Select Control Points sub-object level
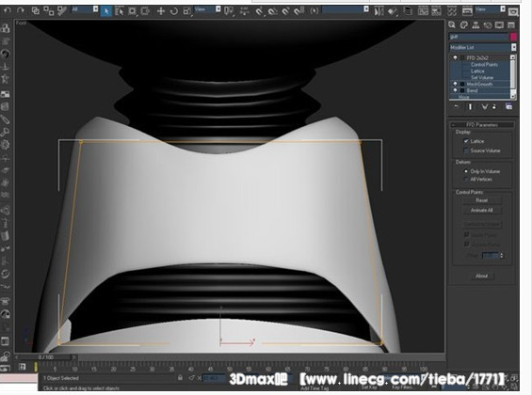The height and width of the screenshot is (395, 532). pyautogui.click(x=485, y=64)
